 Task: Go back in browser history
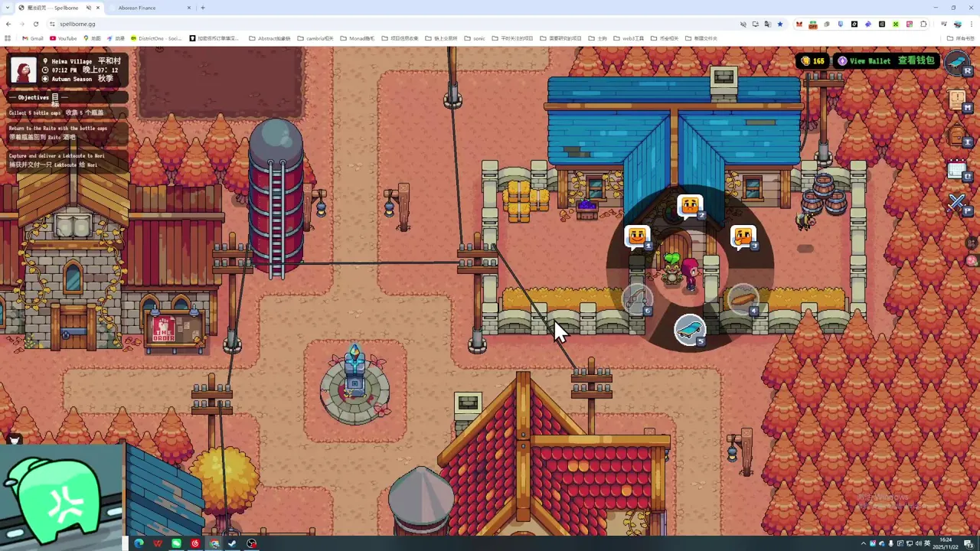coord(8,24)
